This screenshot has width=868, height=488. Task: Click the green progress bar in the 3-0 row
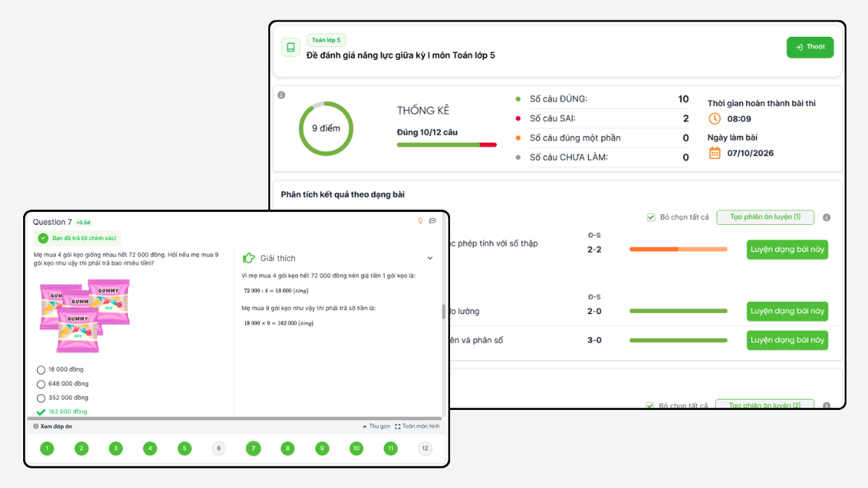coord(678,341)
